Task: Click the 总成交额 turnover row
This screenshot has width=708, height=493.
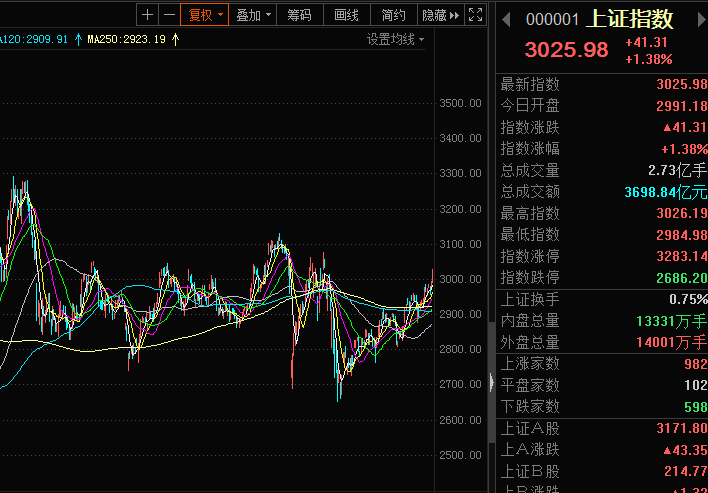Action: [x=602, y=191]
